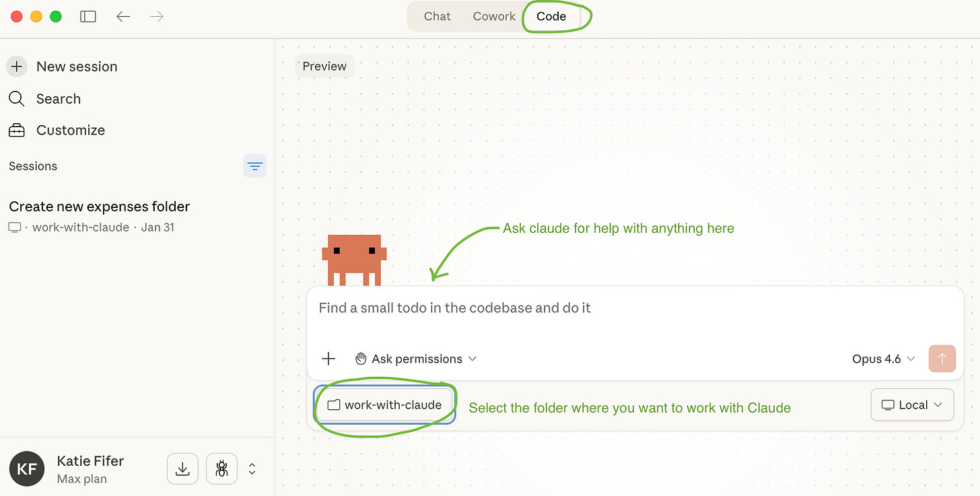Viewport: 980px width, 496px height.
Task: Click the Preview button
Action: coord(324,67)
